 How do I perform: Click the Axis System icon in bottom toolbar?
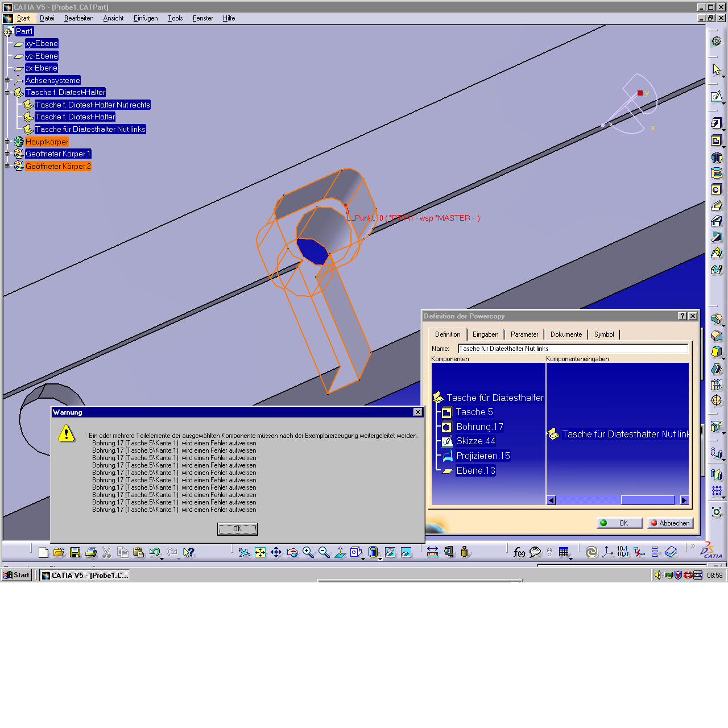tap(608, 552)
